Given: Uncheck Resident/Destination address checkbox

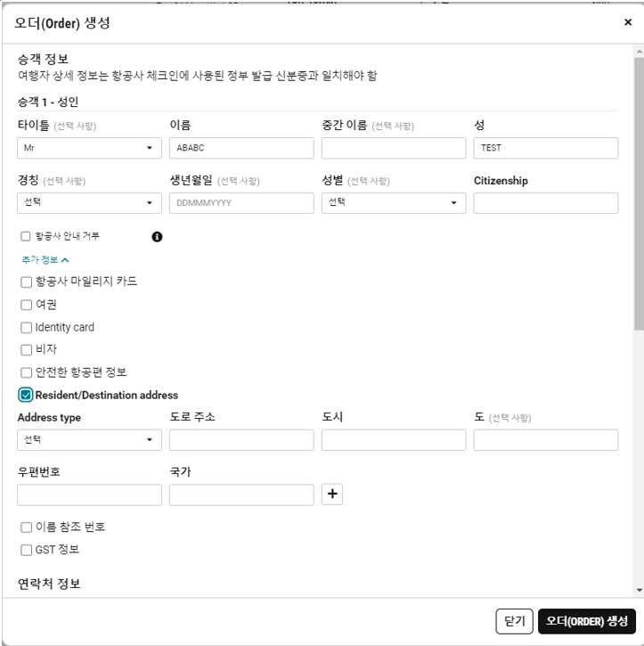Looking at the screenshot, I should (x=26, y=395).
